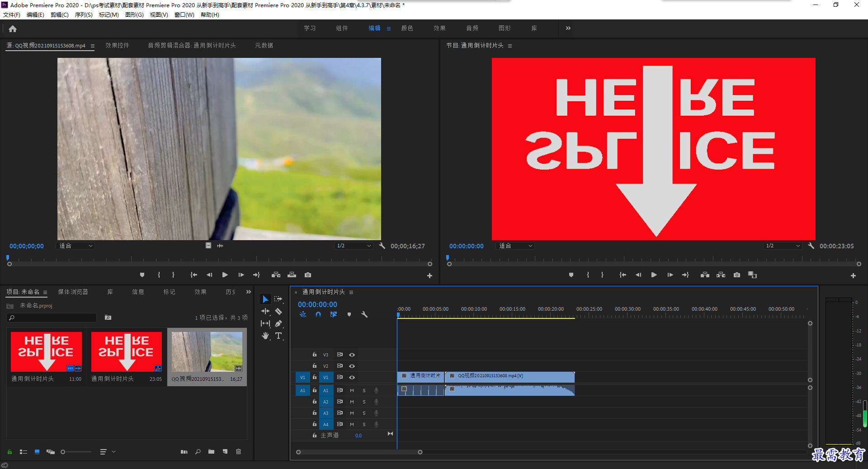Click the Home icon
The image size is (868, 469).
coord(13,28)
